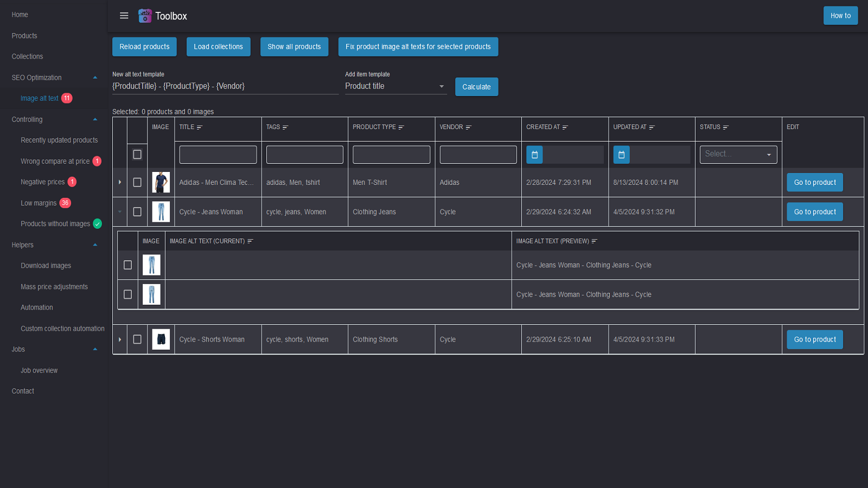This screenshot has height=488, width=868.
Task: Click the Product Type column filter icon
Action: pyautogui.click(x=401, y=127)
